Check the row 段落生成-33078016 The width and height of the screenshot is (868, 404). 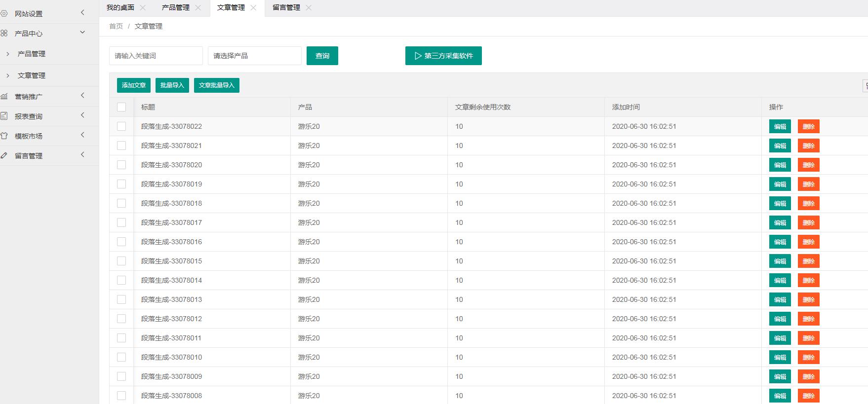tap(121, 242)
